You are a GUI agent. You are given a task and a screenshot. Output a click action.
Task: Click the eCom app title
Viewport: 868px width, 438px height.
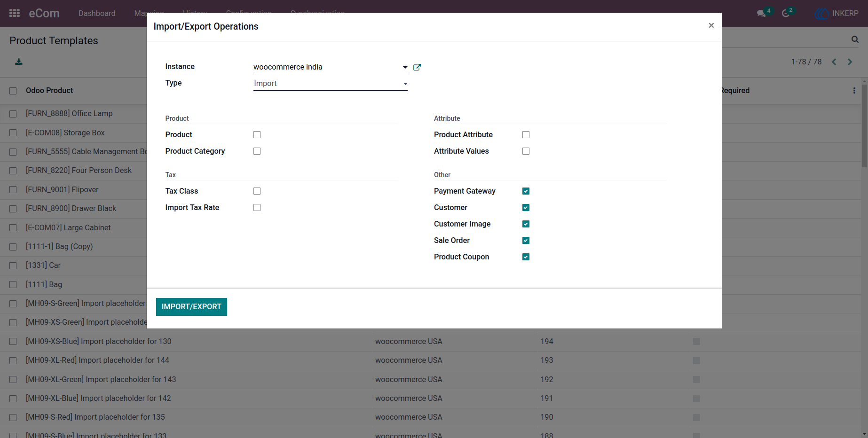(44, 13)
